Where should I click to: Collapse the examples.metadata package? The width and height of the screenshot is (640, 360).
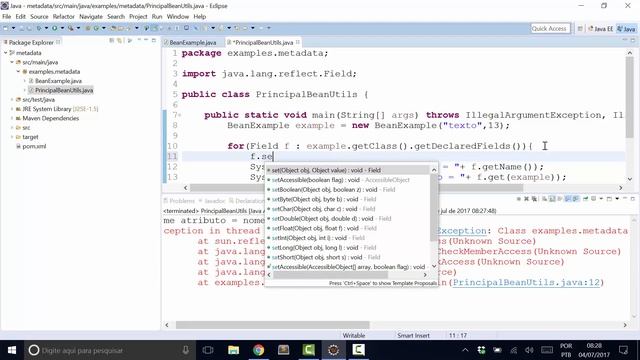(x=18, y=71)
